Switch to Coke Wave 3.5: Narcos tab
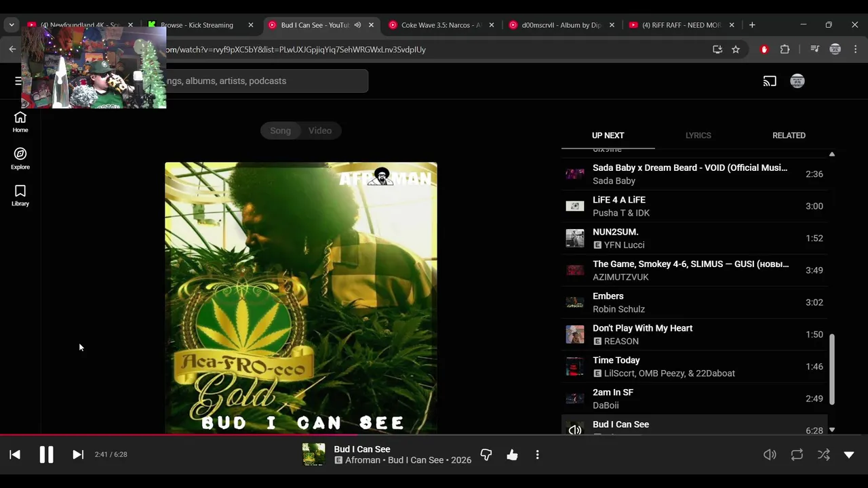Viewport: 868px width, 488px height. [441, 25]
